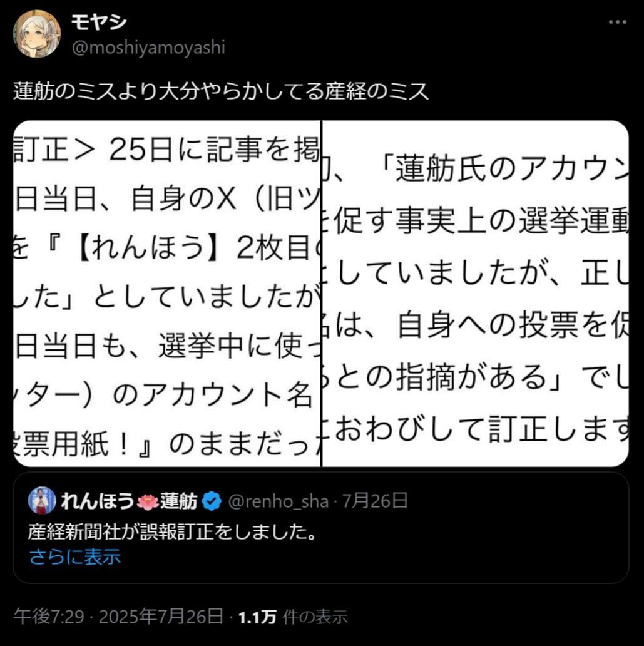Click the quoted tweet date 7月26日
Viewport: 644px width, 646px height.
tap(375, 501)
